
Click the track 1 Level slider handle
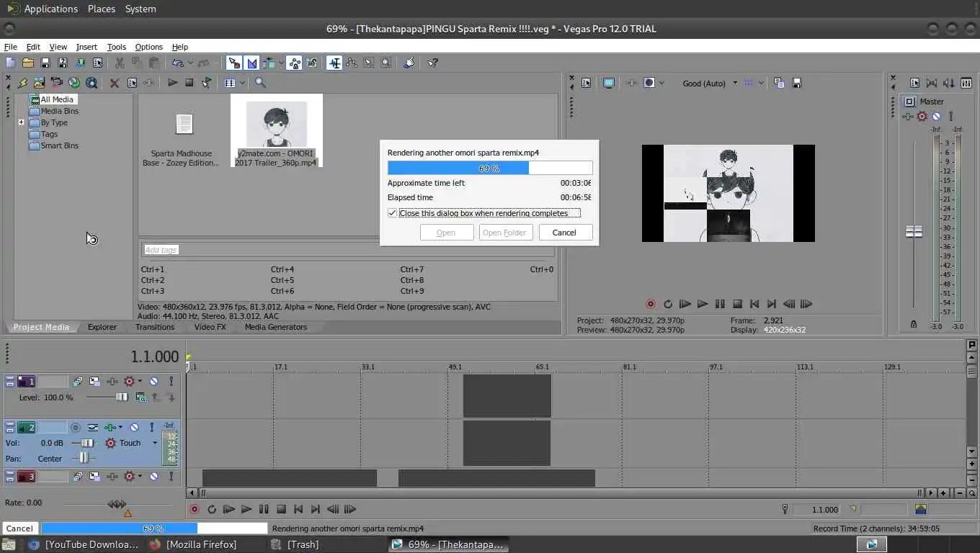(122, 397)
